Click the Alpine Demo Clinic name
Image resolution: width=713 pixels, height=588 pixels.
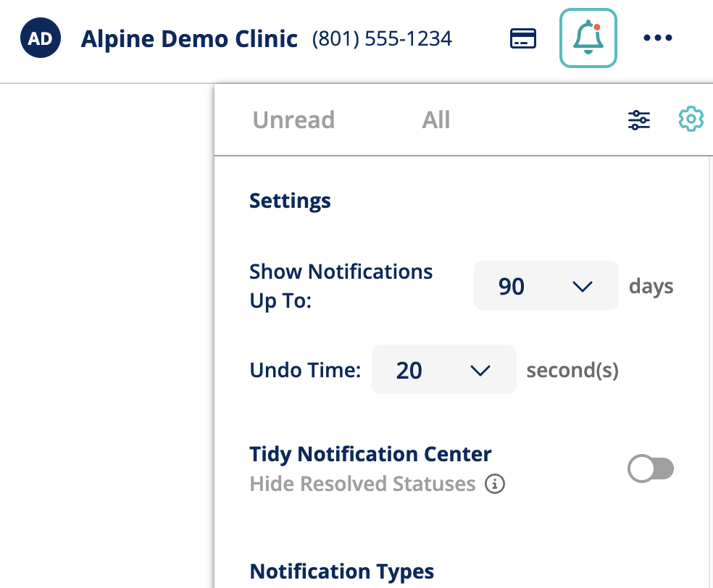[189, 39]
